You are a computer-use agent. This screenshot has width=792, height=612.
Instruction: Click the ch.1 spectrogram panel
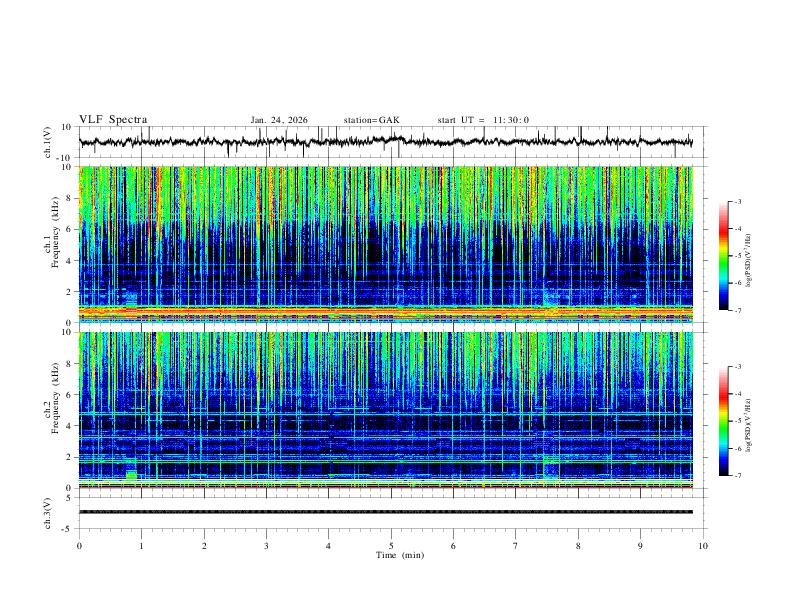(386, 244)
